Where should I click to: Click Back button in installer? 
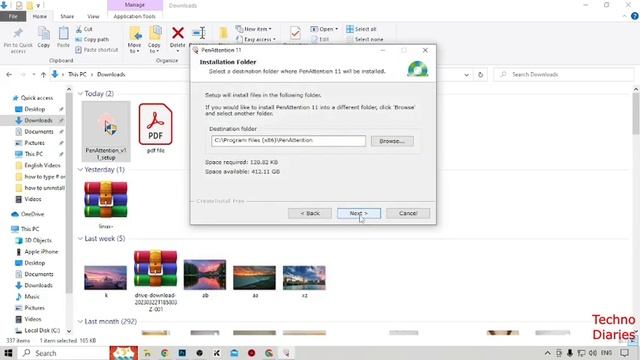pos(310,213)
